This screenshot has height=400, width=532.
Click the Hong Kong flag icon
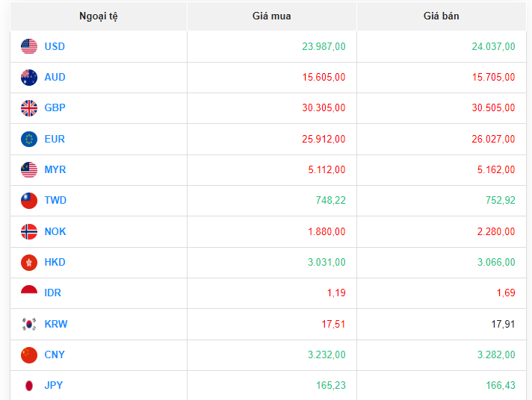(x=29, y=263)
